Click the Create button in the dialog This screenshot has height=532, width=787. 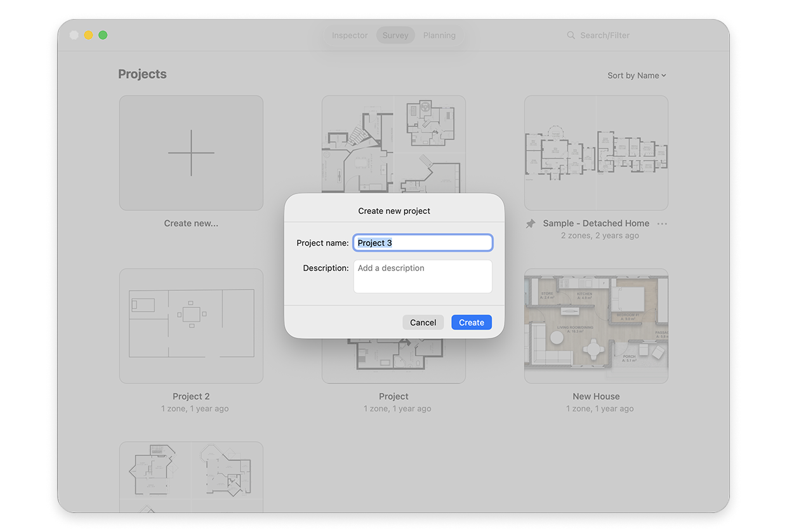pos(472,323)
